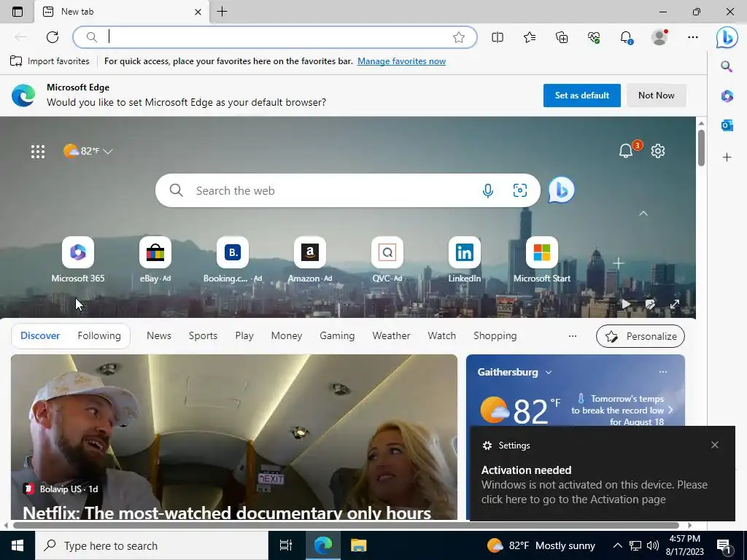
Task: Open the app launcher grid icon
Action: coord(38,152)
